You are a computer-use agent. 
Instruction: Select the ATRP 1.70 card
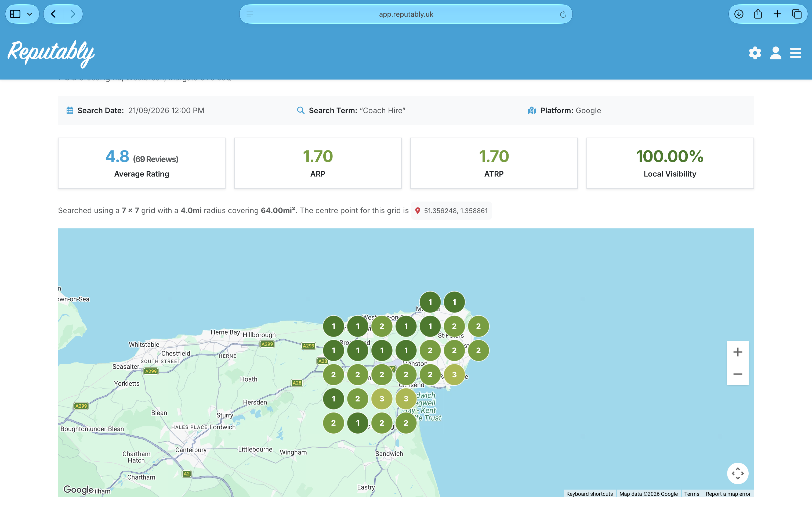[494, 163]
